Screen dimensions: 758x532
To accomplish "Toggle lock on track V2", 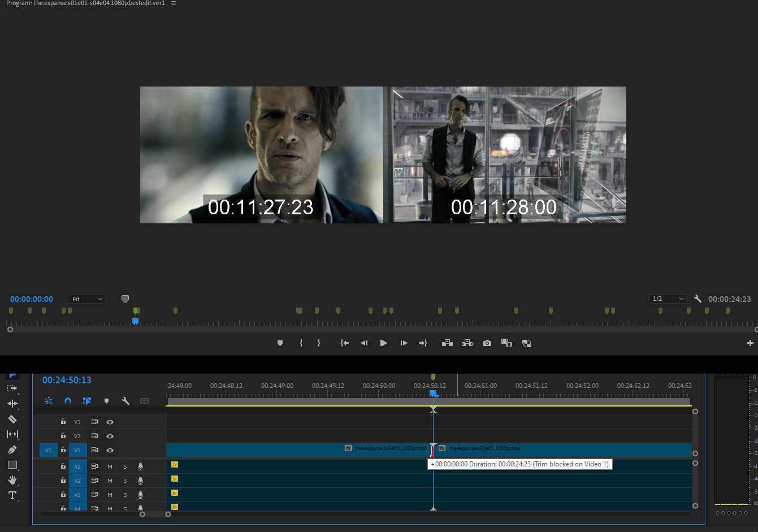I will click(63, 436).
